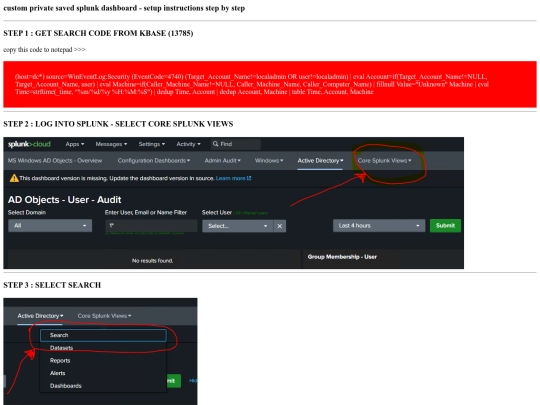Select Search from the dropdown
Screen dimensions: 540x405
[x=103, y=335]
